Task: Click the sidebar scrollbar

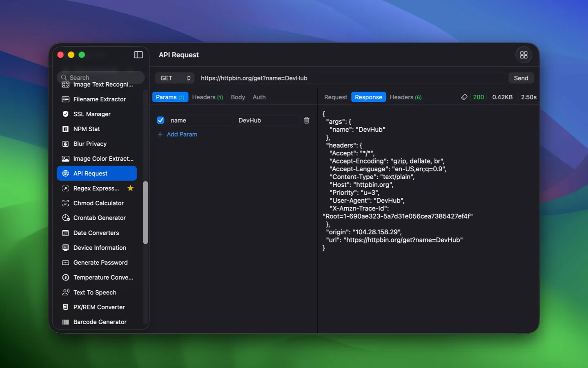Action: [145, 213]
